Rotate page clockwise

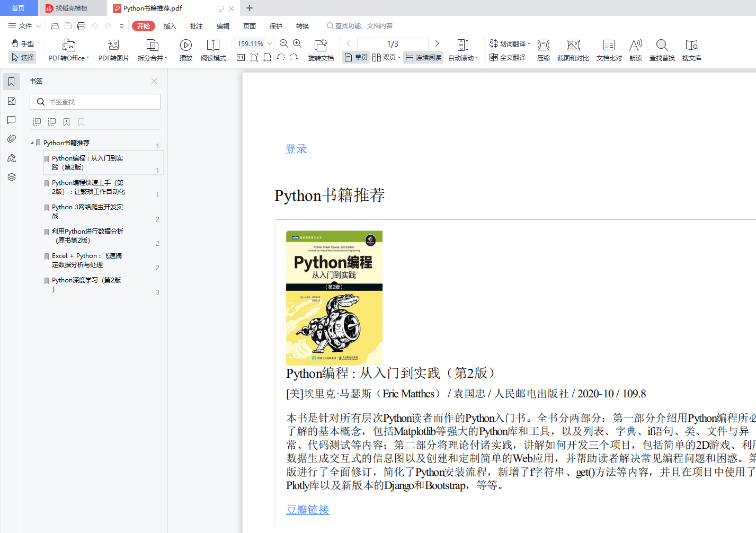click(294, 57)
